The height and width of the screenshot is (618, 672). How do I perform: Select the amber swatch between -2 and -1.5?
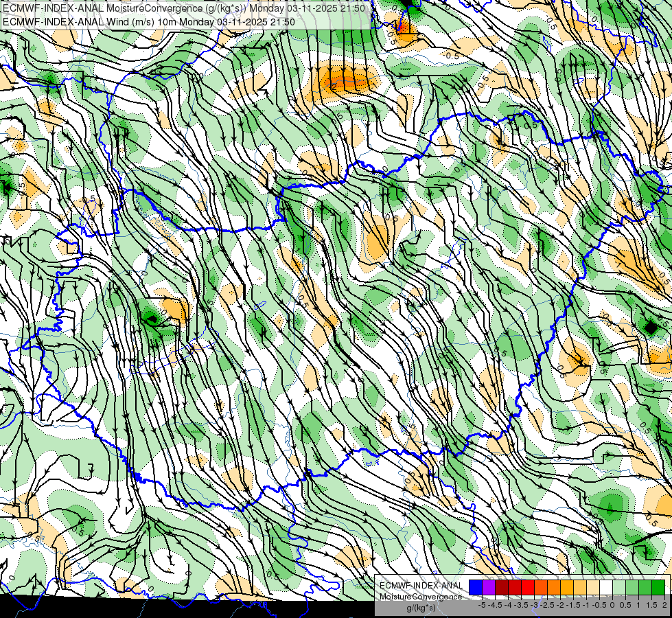click(x=567, y=588)
